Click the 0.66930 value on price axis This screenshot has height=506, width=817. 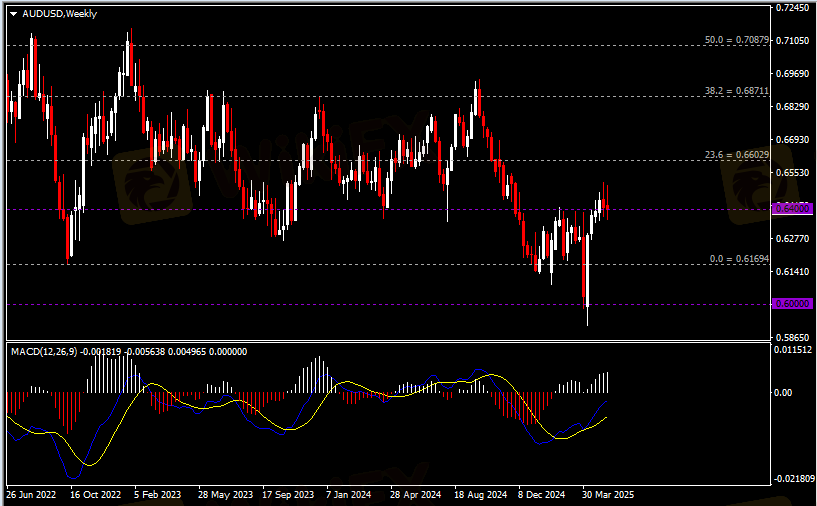793,140
